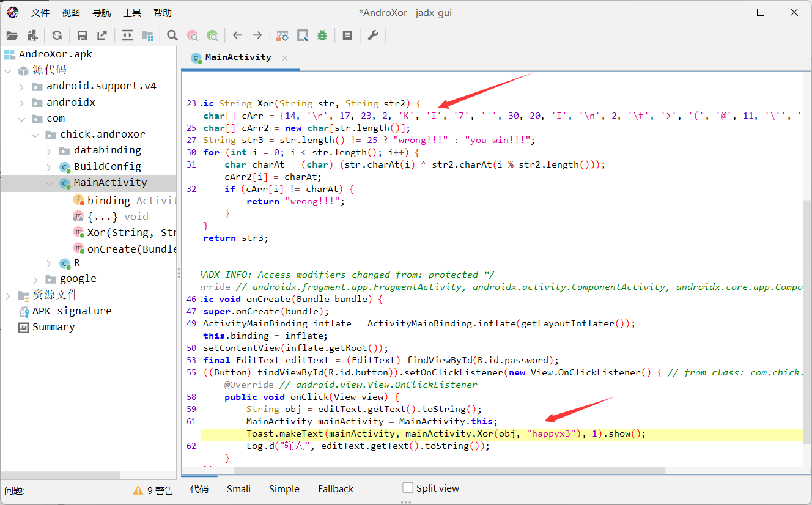812x505 pixels.
Task: Expand the android.support.v4 package
Action: (x=21, y=86)
